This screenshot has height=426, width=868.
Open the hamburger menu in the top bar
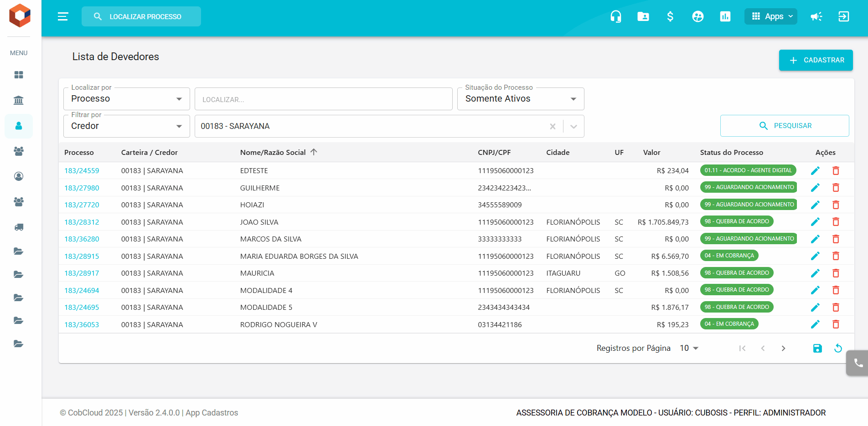click(63, 16)
